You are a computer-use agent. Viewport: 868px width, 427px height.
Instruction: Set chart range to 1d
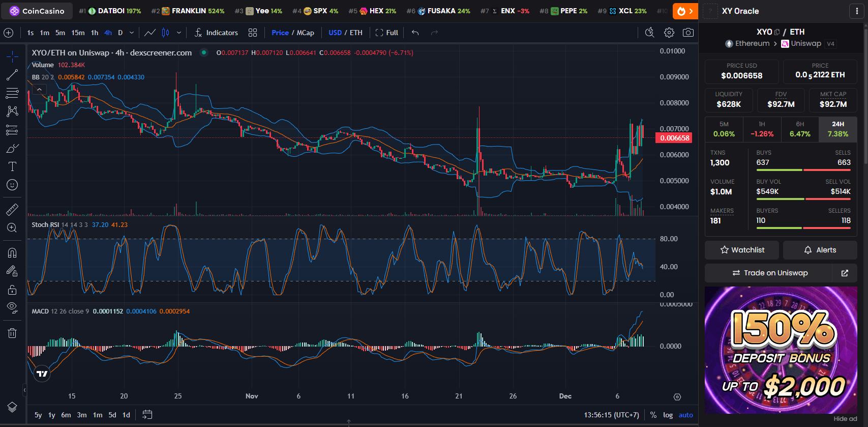coord(126,415)
